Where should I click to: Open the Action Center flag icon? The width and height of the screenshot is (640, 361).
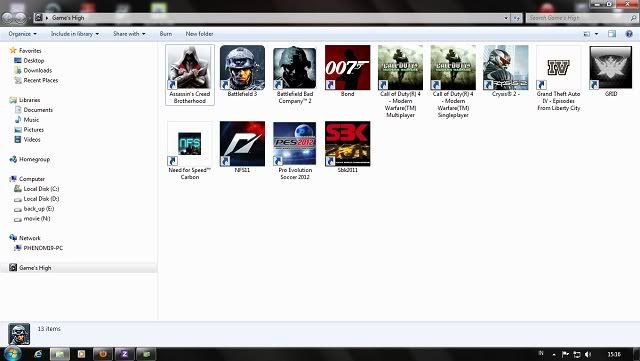(x=565, y=354)
